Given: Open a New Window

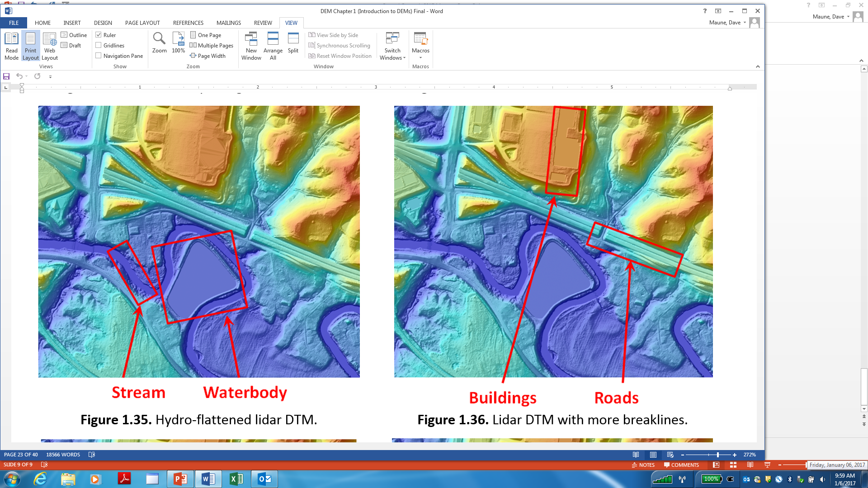Looking at the screenshot, I should click(x=251, y=46).
